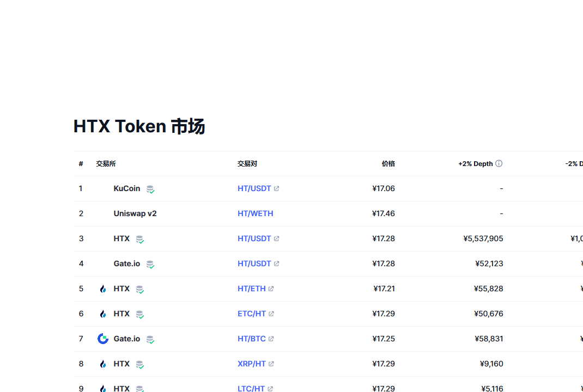Sort by the 交易对 column header
583x392 pixels.
click(x=247, y=163)
